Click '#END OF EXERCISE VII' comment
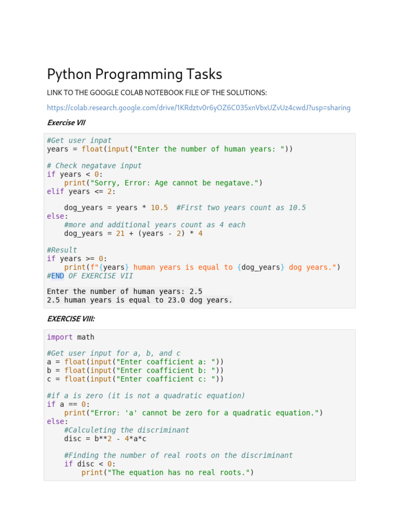Viewport: 399px width, 532px height. pos(90,276)
